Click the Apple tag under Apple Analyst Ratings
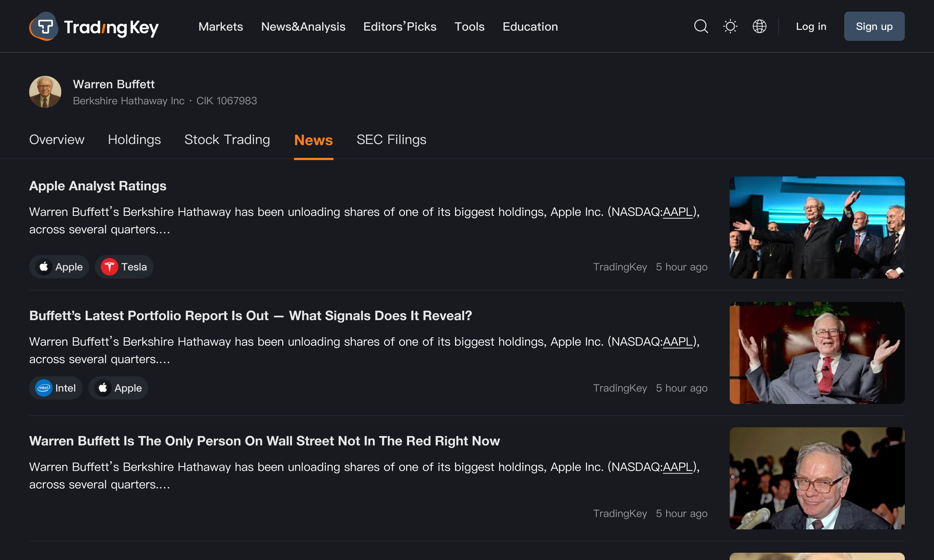 coord(59,267)
